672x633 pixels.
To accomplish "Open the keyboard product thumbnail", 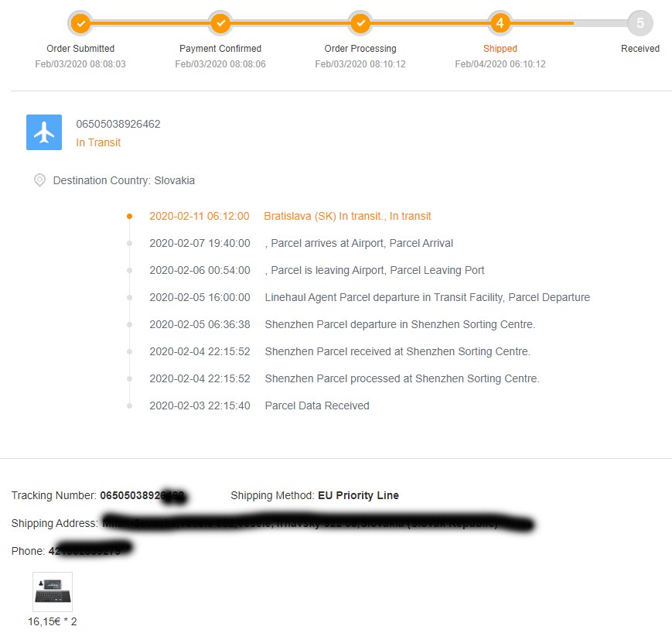I will [x=53, y=592].
